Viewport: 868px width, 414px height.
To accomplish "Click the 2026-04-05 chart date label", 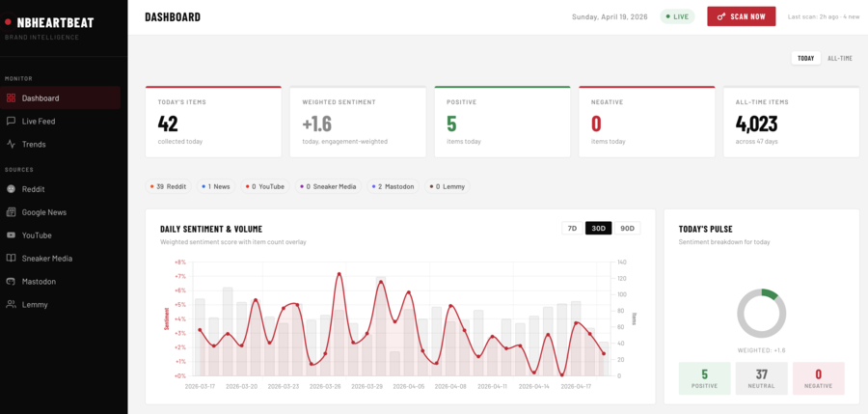I will tap(409, 386).
